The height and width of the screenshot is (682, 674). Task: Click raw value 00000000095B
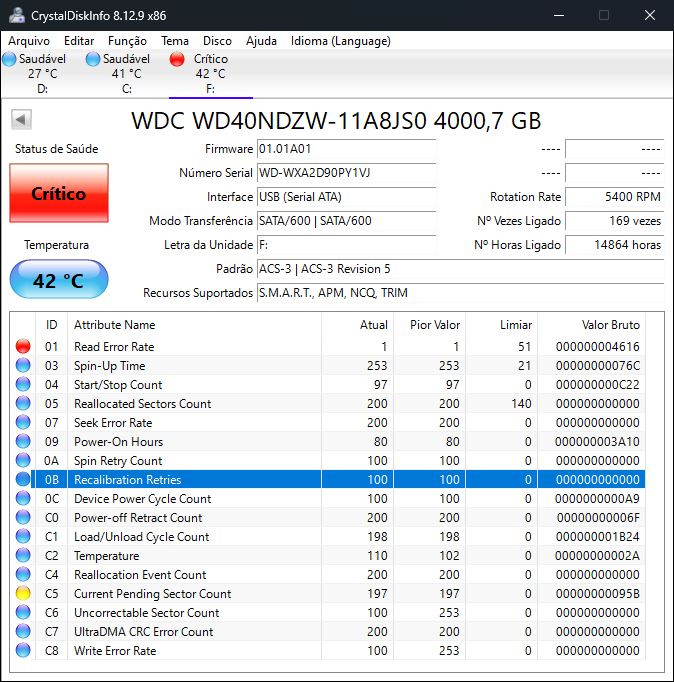coord(597,594)
